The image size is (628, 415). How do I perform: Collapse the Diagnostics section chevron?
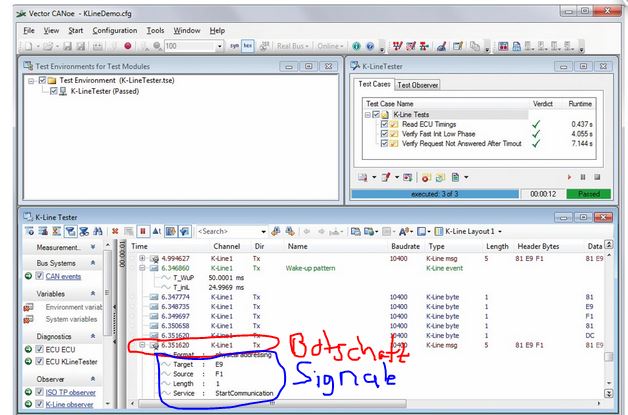pos(93,336)
